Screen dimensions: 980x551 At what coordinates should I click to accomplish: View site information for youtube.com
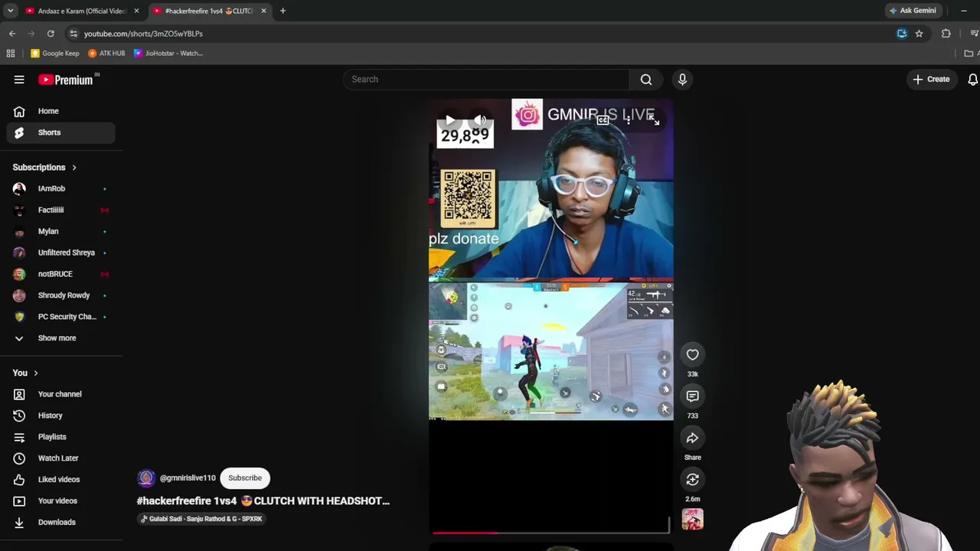(x=73, y=34)
